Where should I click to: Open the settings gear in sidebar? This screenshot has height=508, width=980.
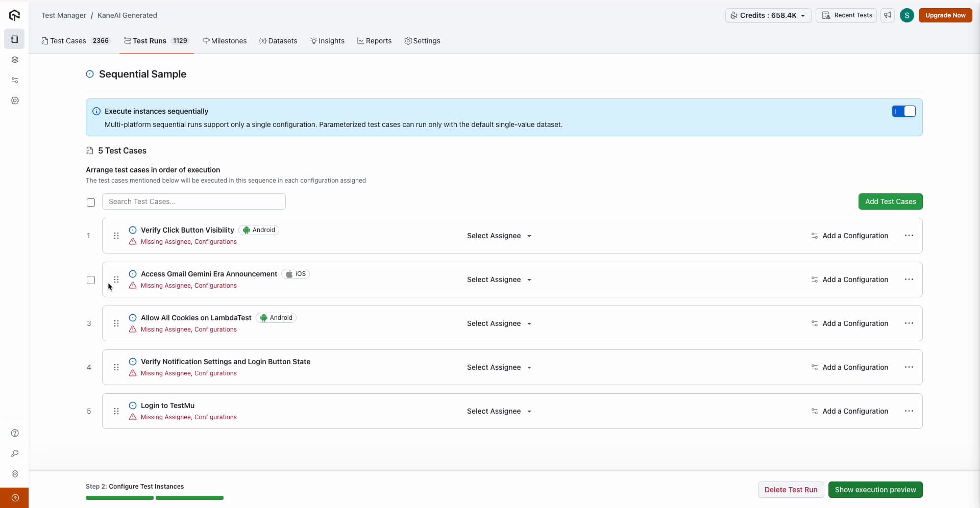(x=15, y=100)
